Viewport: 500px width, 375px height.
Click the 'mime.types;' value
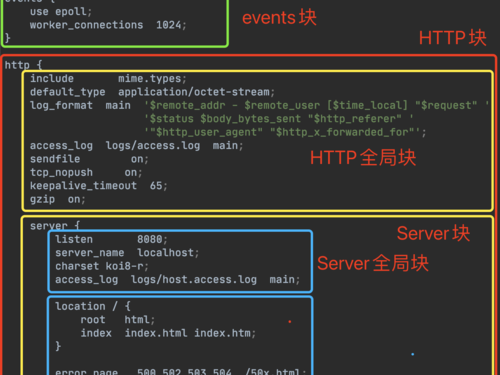tap(152, 79)
